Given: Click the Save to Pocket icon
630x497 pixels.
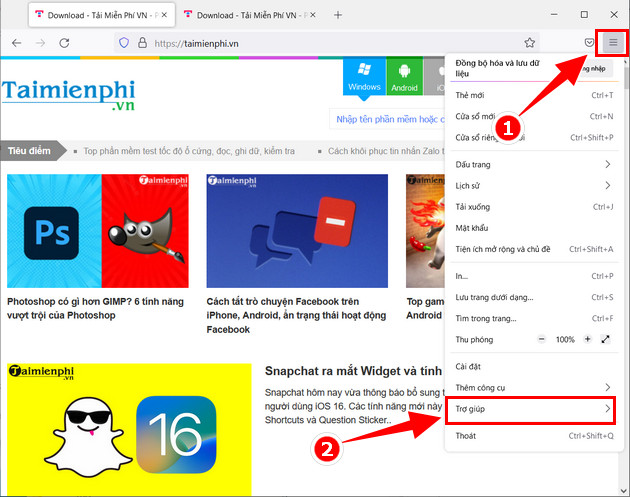Looking at the screenshot, I should (x=589, y=43).
